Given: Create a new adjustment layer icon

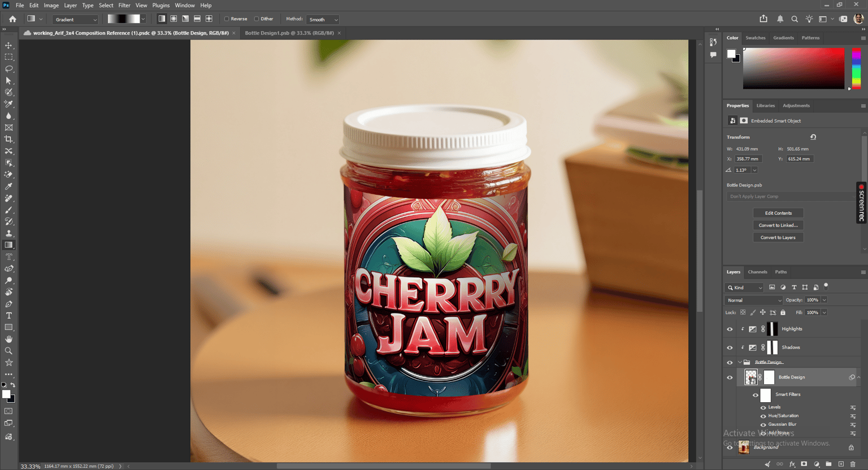Looking at the screenshot, I should [x=817, y=464].
